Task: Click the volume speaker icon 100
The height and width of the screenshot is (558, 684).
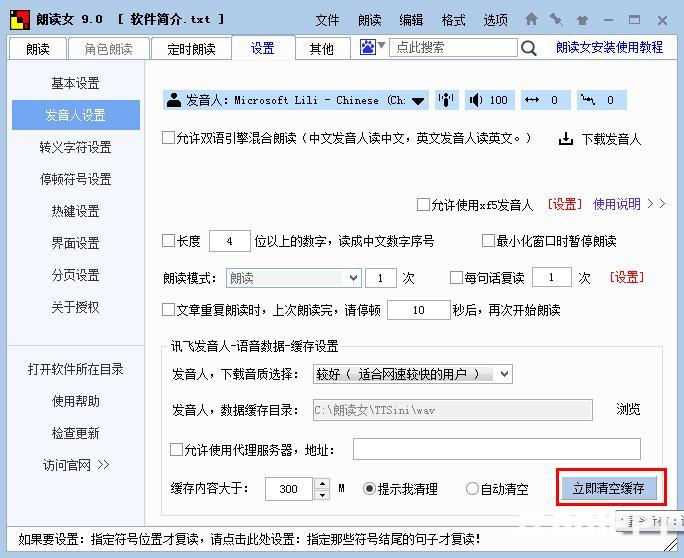Action: pos(475,100)
